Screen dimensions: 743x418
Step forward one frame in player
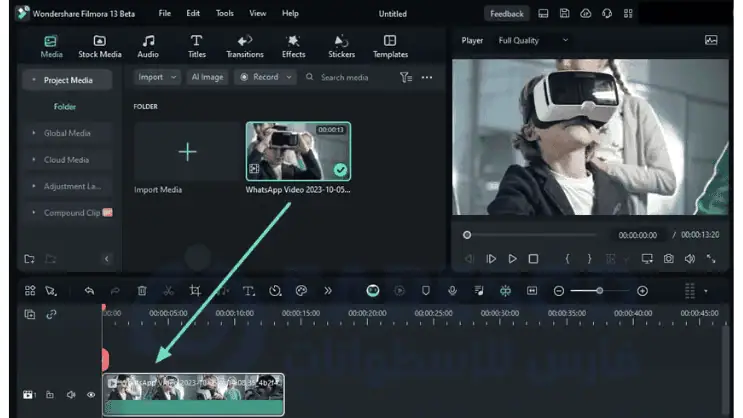click(x=491, y=259)
